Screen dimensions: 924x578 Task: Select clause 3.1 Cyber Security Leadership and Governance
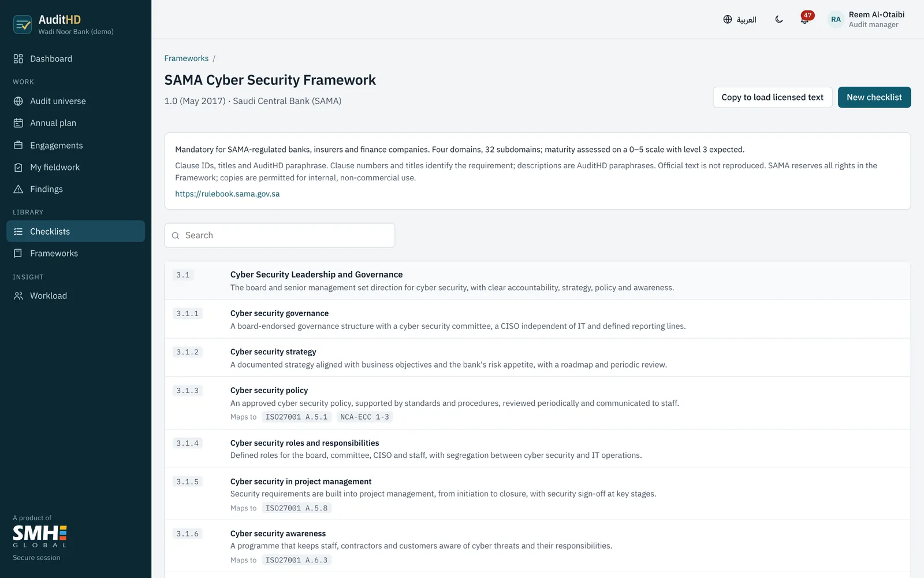538,280
